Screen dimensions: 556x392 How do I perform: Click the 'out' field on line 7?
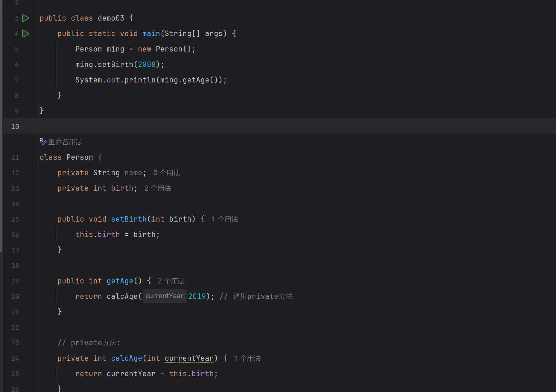coord(113,80)
